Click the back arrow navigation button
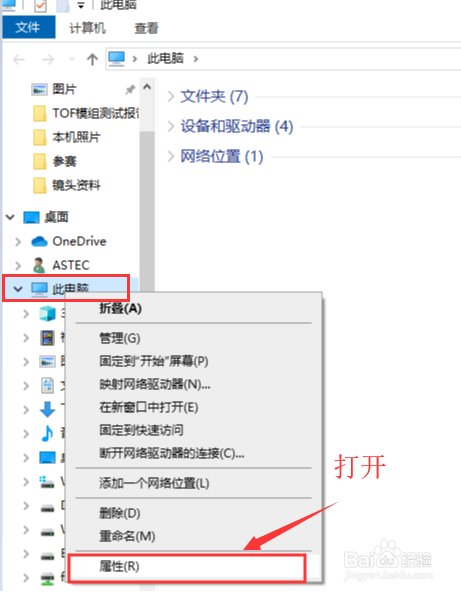 19,59
